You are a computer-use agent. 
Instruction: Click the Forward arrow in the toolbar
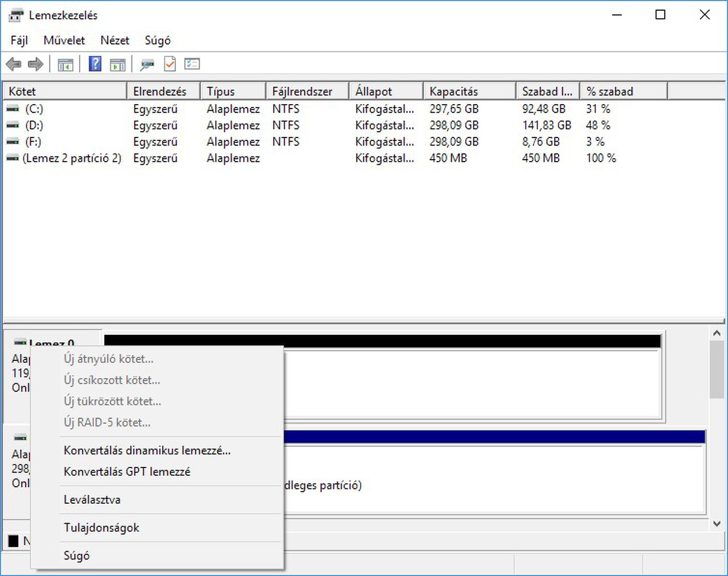tap(36, 64)
